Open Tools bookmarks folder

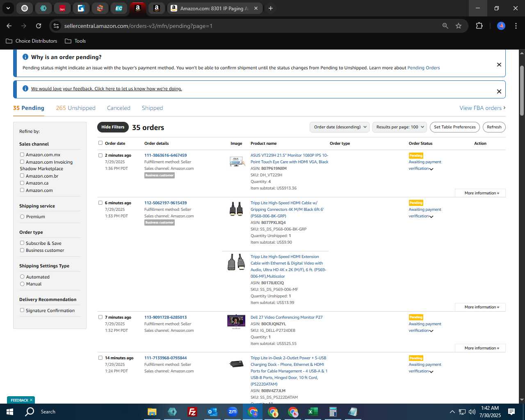pos(75,41)
